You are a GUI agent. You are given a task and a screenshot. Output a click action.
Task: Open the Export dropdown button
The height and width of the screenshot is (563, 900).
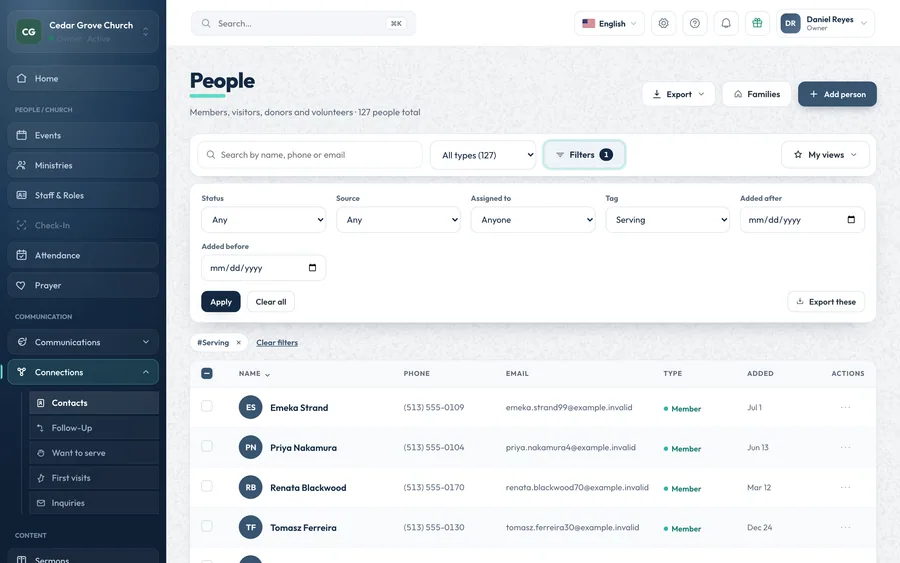pos(678,94)
